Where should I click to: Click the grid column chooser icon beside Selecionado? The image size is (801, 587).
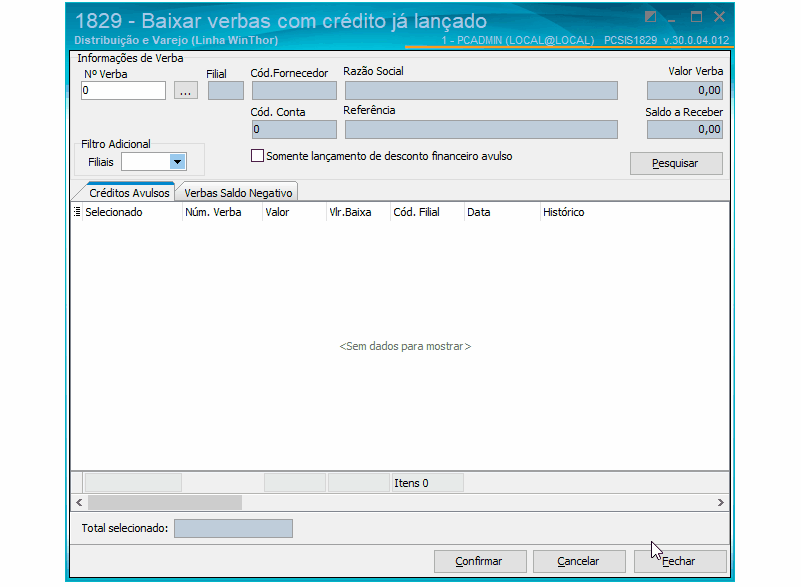[77, 212]
